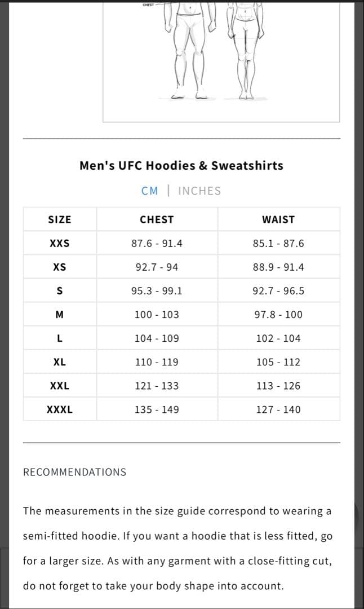Select the XL size label

[x=60, y=361]
